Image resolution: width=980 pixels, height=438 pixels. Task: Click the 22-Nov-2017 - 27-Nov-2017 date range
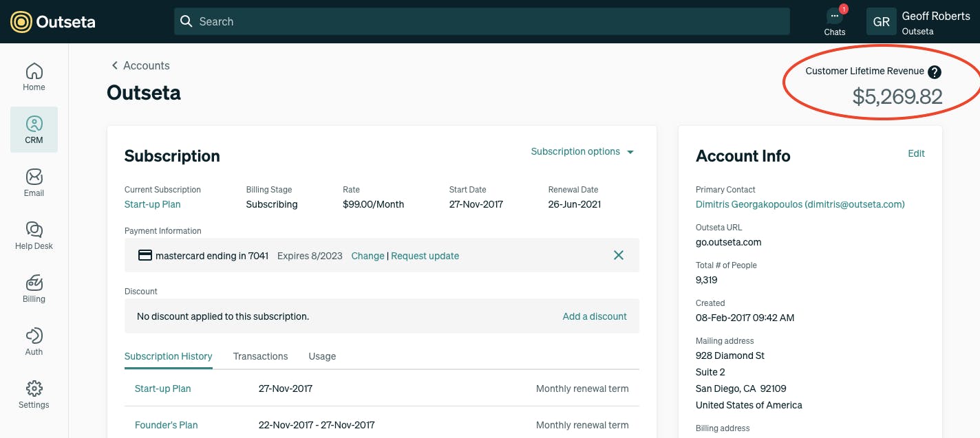(x=317, y=425)
